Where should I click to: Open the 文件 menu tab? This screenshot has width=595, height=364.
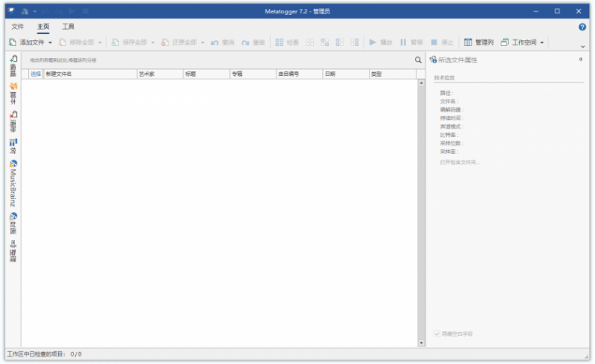pos(17,27)
